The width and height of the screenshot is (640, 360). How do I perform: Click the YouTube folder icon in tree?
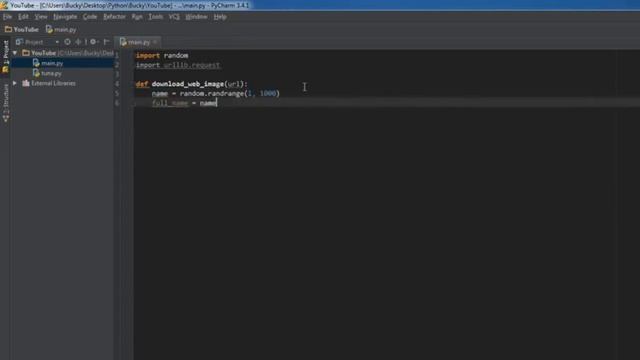pos(26,53)
